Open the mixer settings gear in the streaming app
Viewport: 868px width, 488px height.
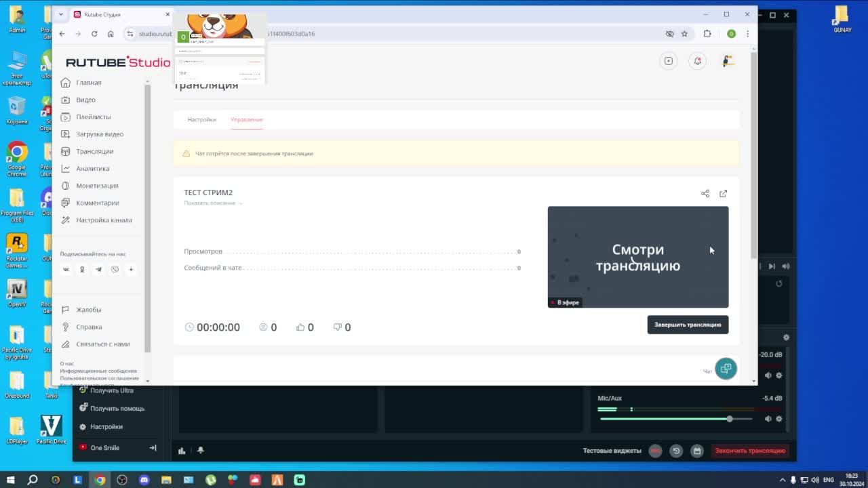tap(786, 338)
